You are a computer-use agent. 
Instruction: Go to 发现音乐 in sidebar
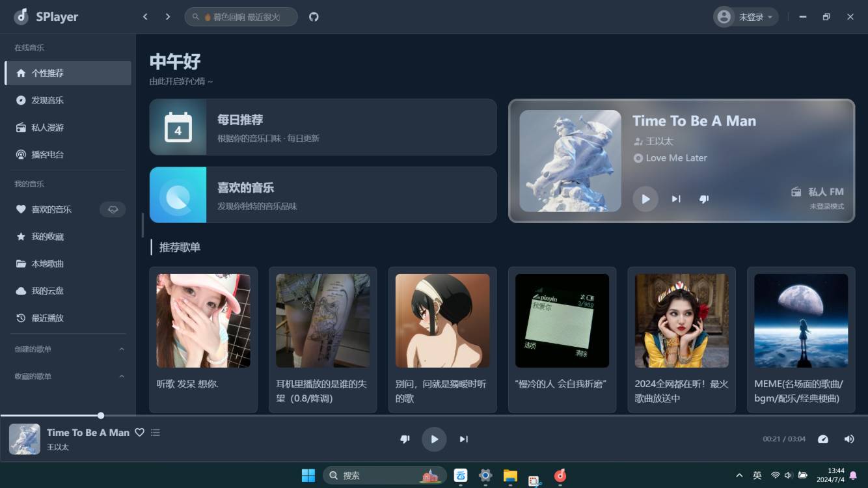pos(47,100)
